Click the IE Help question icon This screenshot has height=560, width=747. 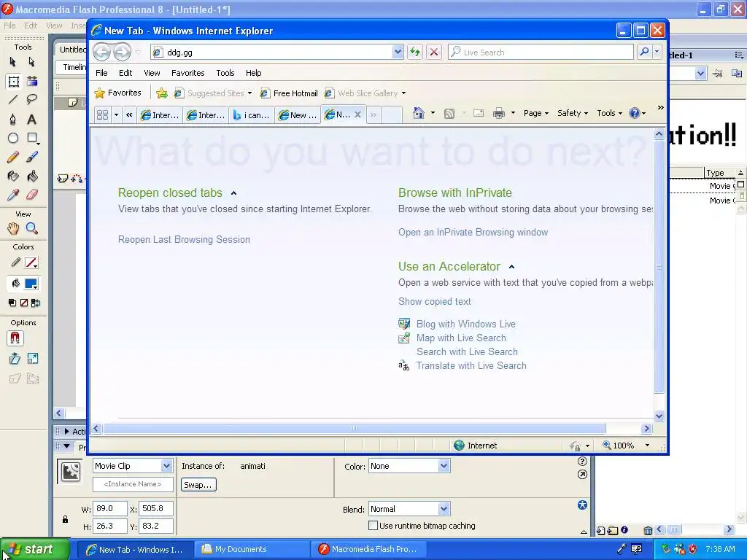(634, 113)
